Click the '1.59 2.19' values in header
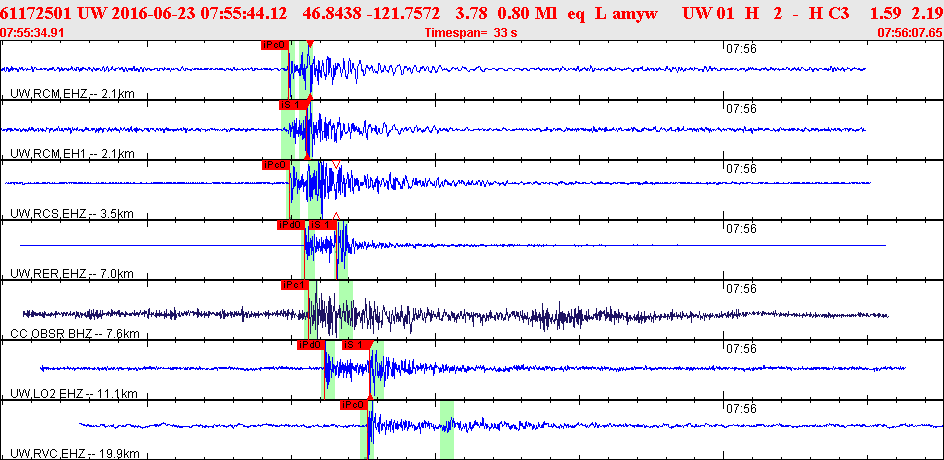Image resolution: width=944 pixels, height=460 pixels. (x=905, y=13)
